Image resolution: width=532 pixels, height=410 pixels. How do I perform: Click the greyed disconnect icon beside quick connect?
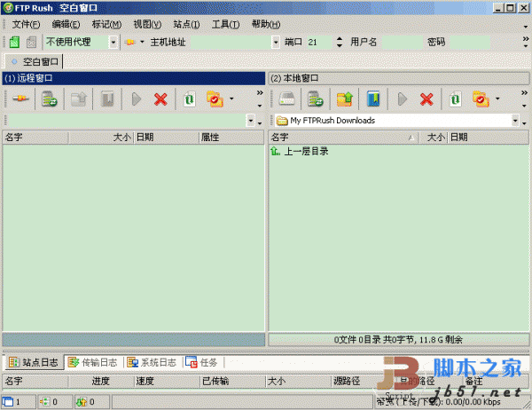point(32,42)
